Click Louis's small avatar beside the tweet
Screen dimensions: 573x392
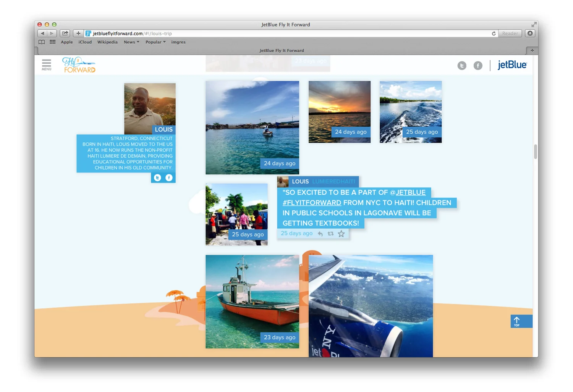tap(283, 182)
